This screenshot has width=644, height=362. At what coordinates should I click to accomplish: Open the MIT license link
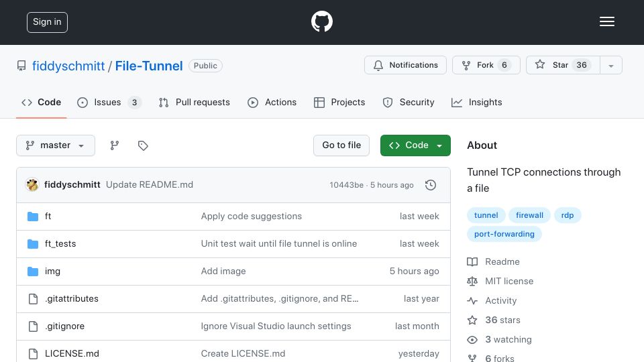pos(509,281)
